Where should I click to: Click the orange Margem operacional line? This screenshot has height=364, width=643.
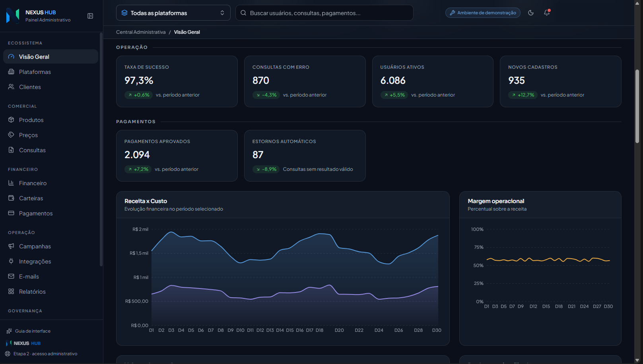pyautogui.click(x=548, y=260)
